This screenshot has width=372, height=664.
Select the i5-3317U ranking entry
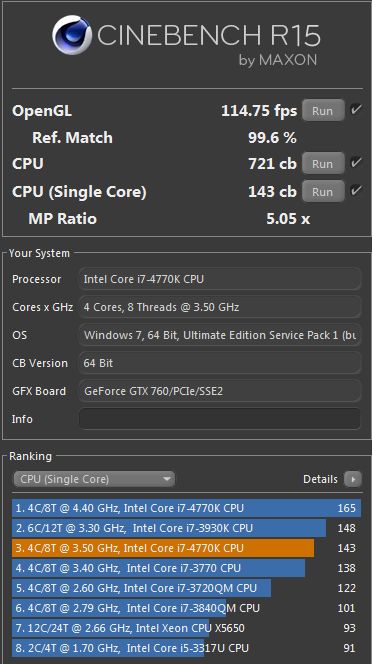[x=186, y=648]
